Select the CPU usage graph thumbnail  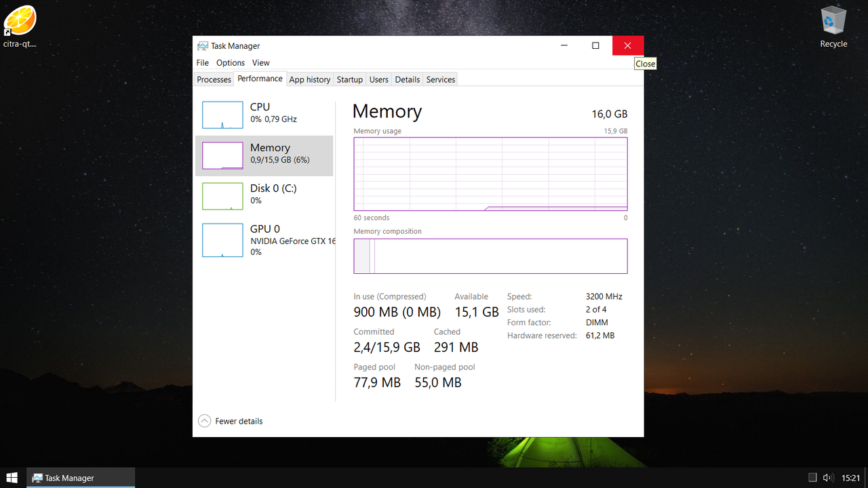pos(222,115)
